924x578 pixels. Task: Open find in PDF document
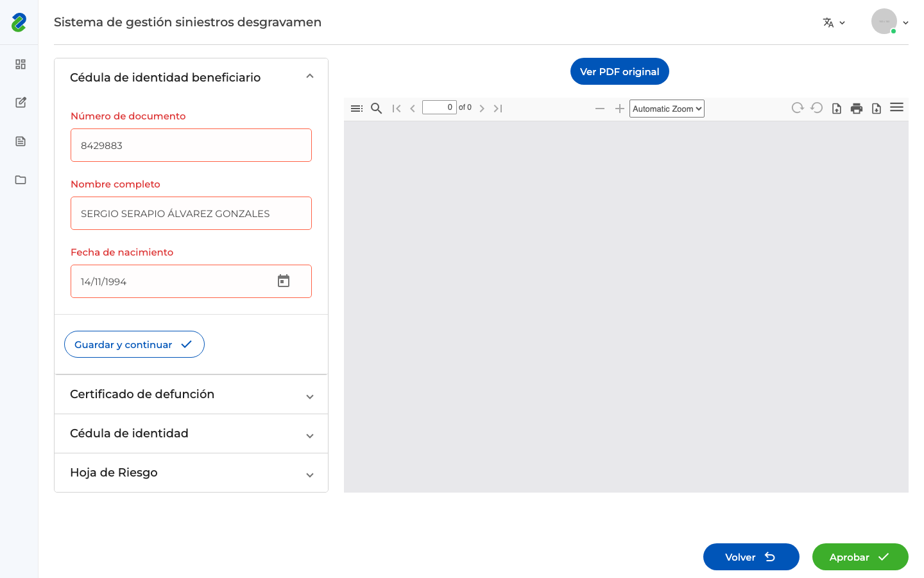pyautogui.click(x=377, y=109)
